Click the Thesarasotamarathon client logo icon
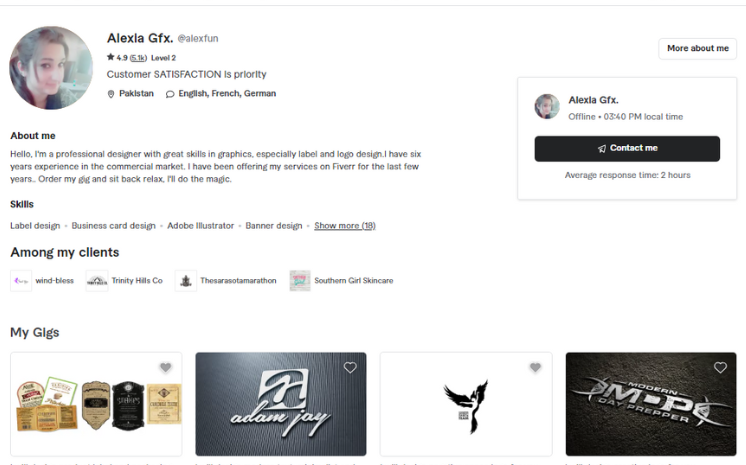 point(186,281)
